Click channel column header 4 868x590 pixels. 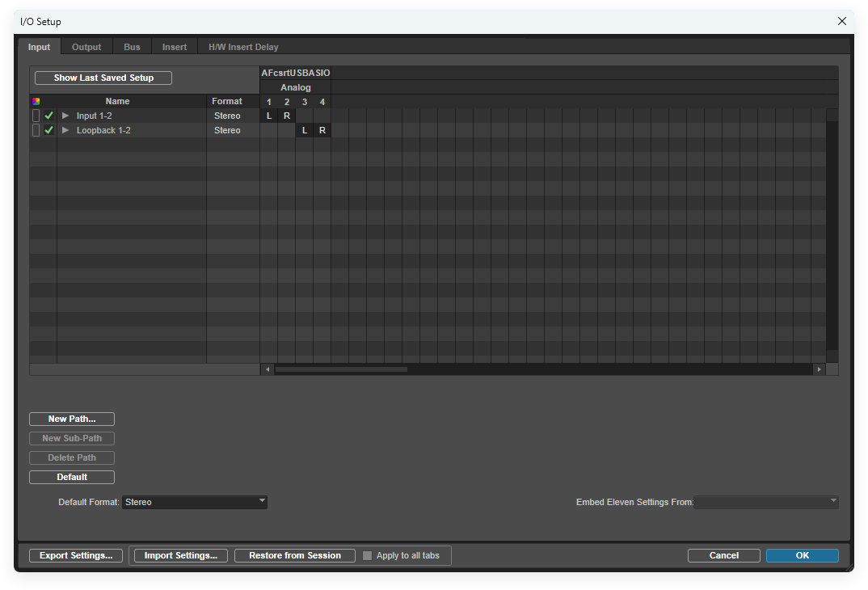(322, 102)
